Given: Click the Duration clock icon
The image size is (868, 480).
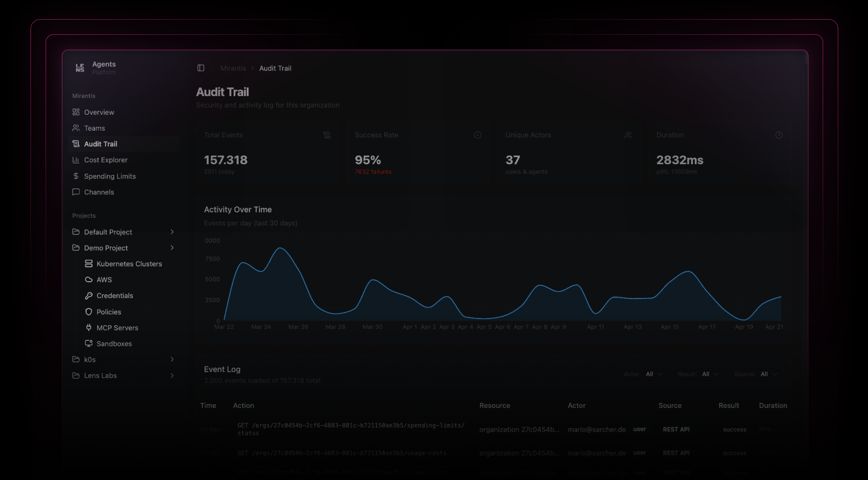Looking at the screenshot, I should coord(779,135).
